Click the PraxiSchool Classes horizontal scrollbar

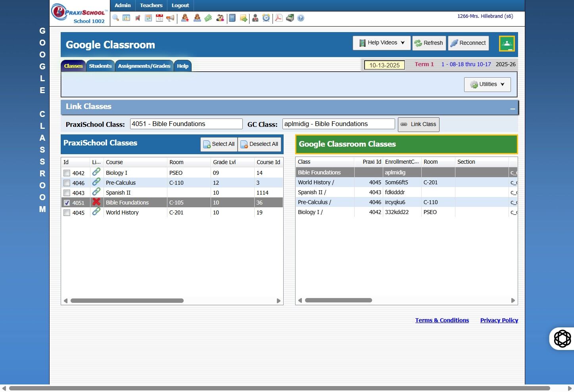[x=127, y=301]
